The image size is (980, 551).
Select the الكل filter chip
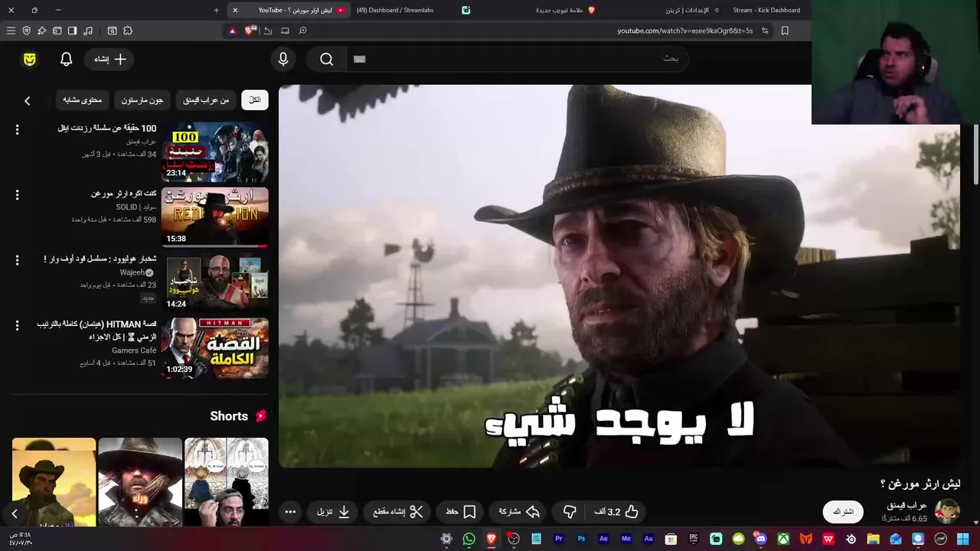(x=255, y=100)
